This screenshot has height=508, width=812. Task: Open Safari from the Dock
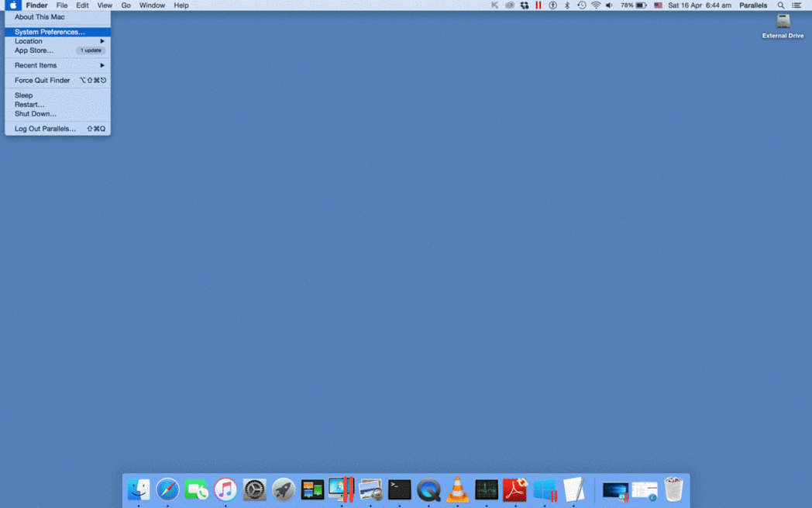pyautogui.click(x=167, y=490)
